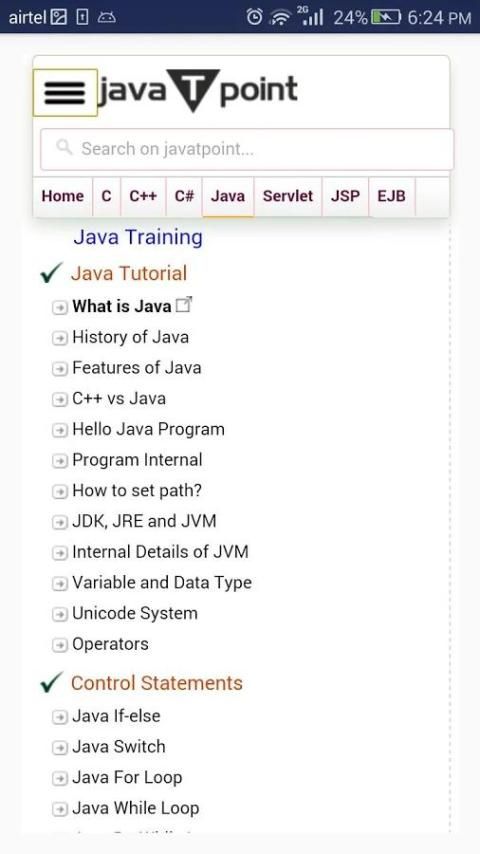Open the Java Training link
Image resolution: width=480 pixels, height=854 pixels.
pyautogui.click(x=138, y=237)
